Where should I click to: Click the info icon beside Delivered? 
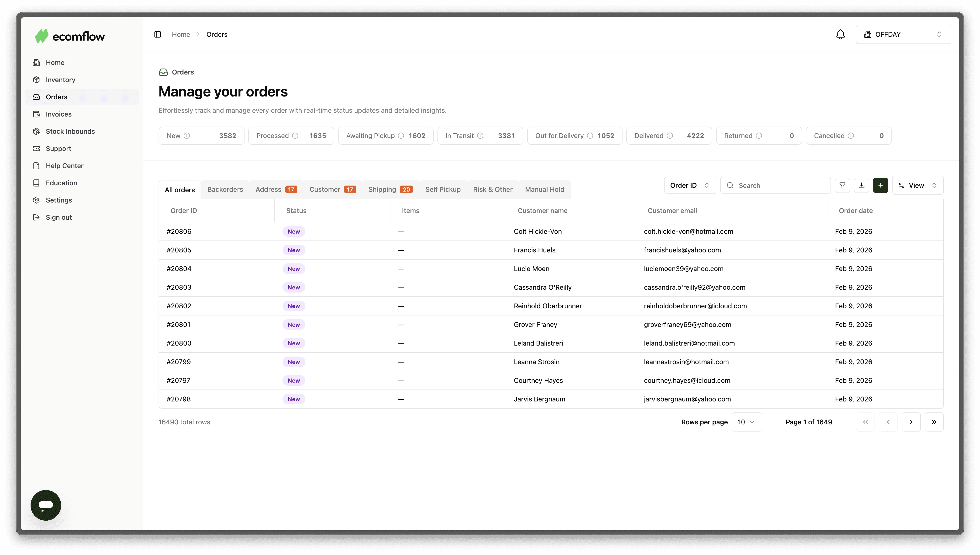point(670,136)
